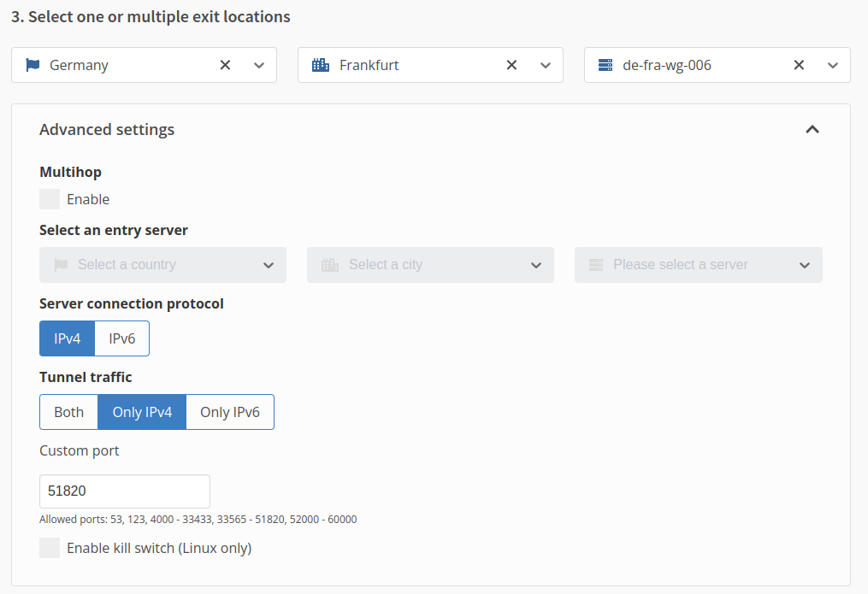Select IPv6 server connection protocol

pyautogui.click(x=121, y=338)
